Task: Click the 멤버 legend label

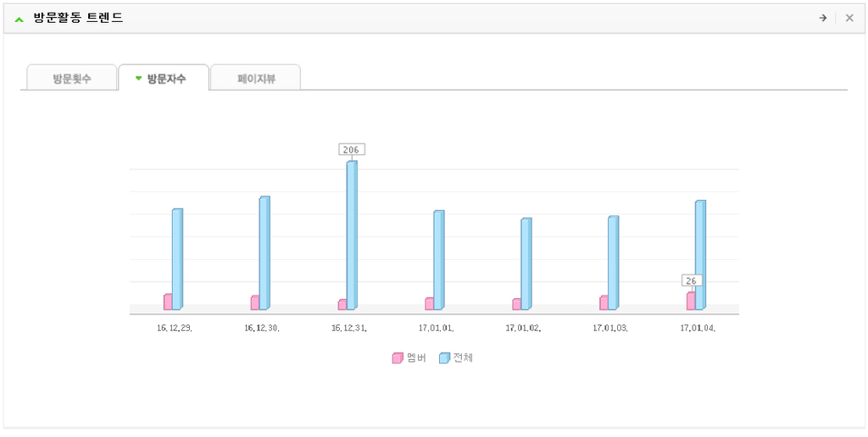Action: pos(416,358)
